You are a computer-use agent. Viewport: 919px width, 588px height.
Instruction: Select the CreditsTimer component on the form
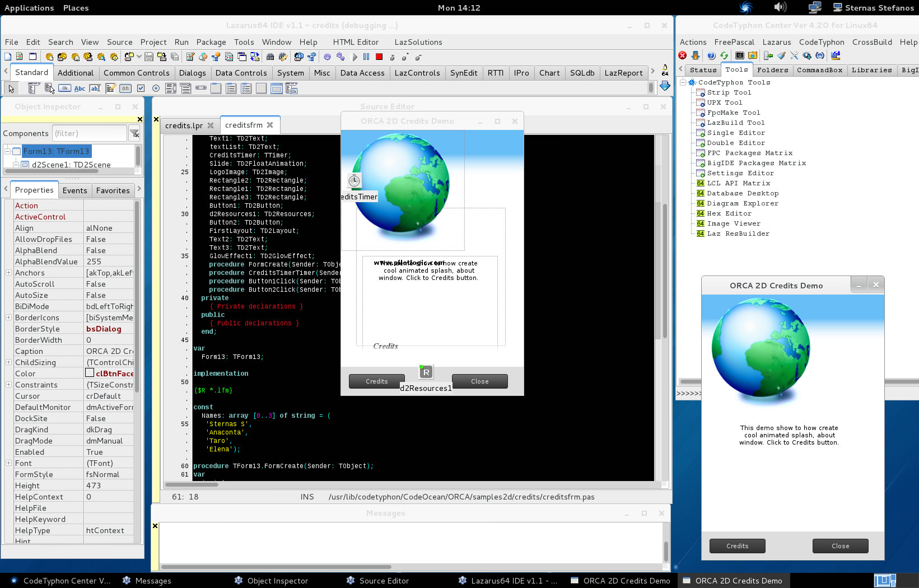pyautogui.click(x=354, y=180)
